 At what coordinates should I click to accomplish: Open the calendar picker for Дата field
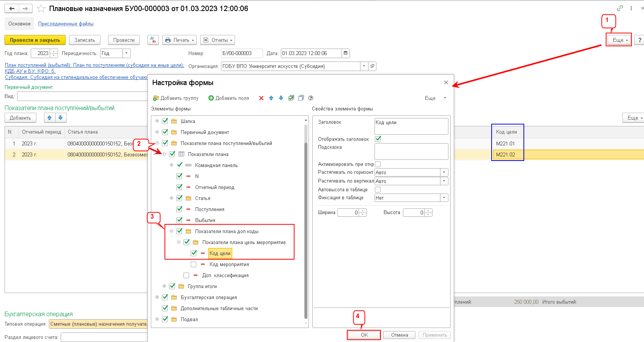pos(345,53)
